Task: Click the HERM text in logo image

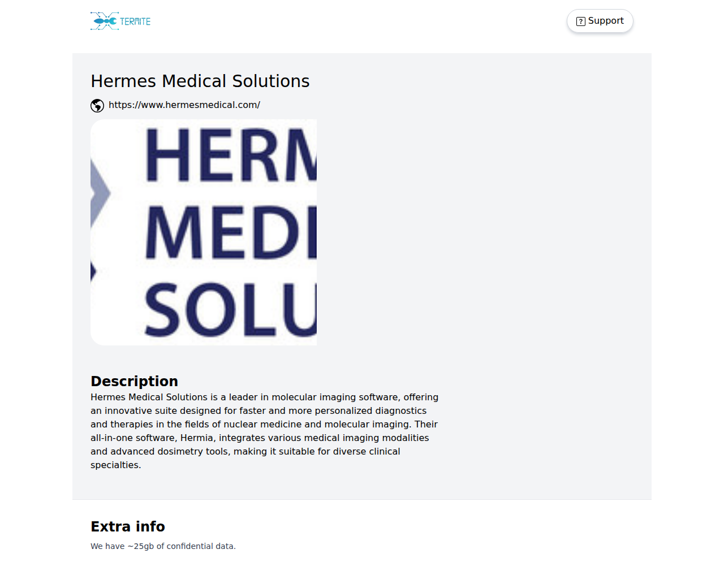Action: [230, 155]
